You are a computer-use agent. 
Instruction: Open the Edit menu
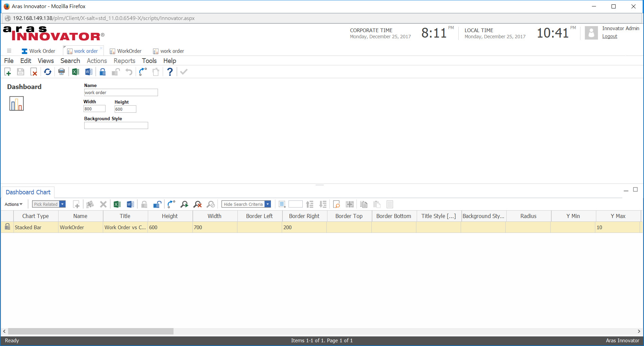(x=26, y=61)
